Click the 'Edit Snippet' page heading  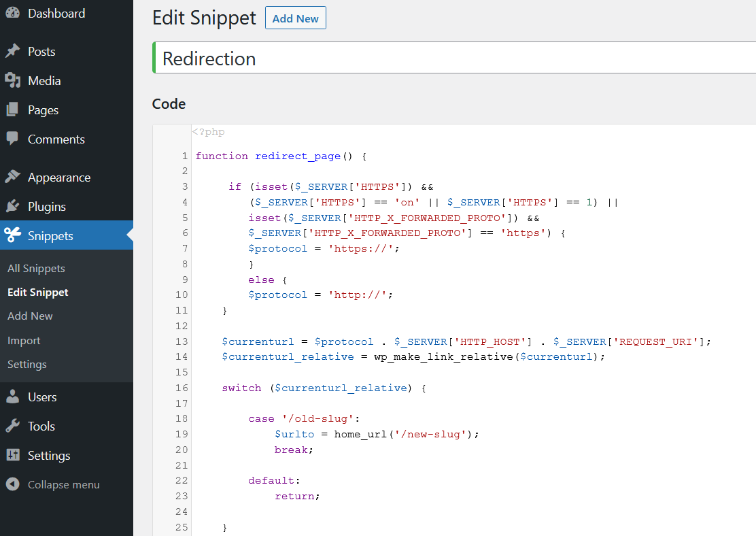[204, 18]
